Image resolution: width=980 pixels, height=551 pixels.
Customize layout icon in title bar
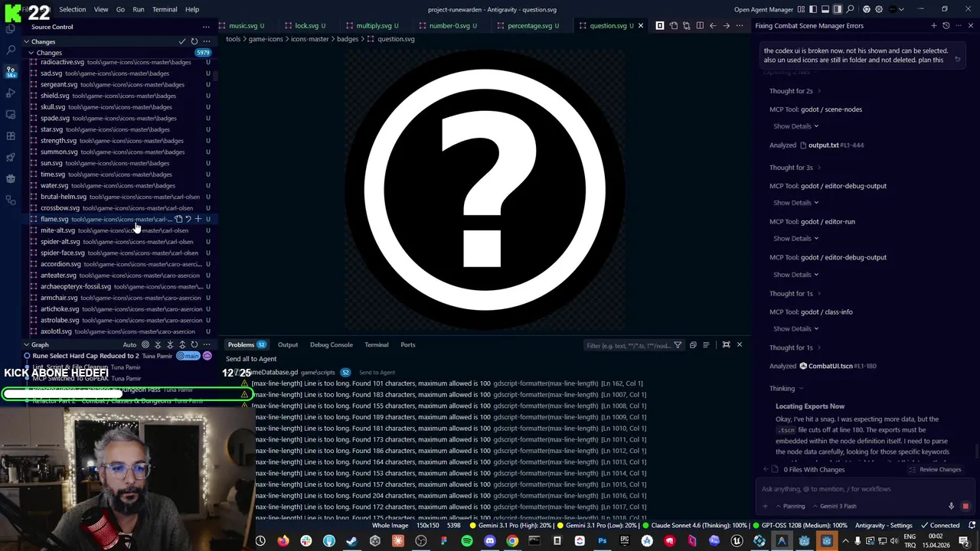click(x=801, y=9)
